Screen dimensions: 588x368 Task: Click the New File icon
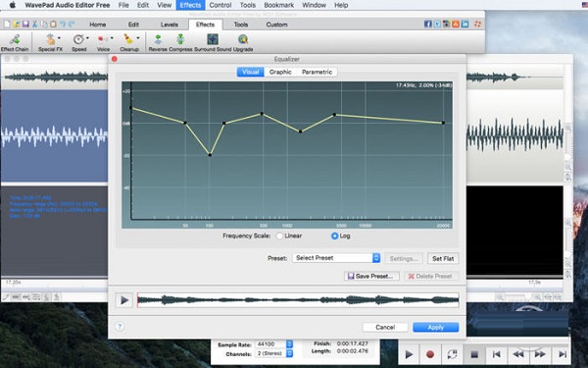point(7,24)
